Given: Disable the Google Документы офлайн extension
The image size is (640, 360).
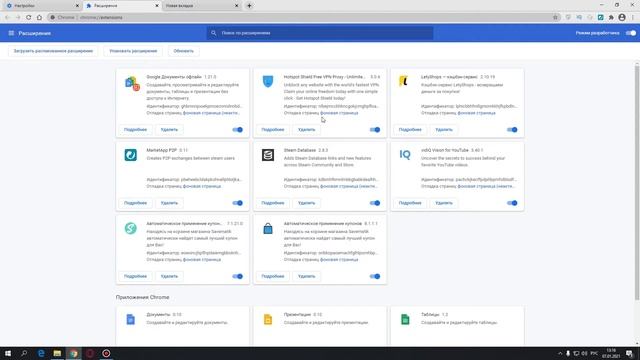Looking at the screenshot, I should click(238, 130).
